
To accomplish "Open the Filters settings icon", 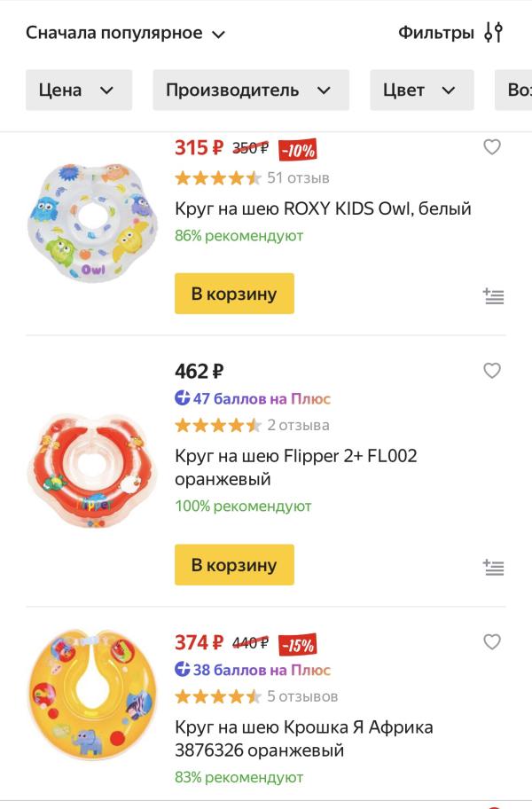I will pos(493,34).
